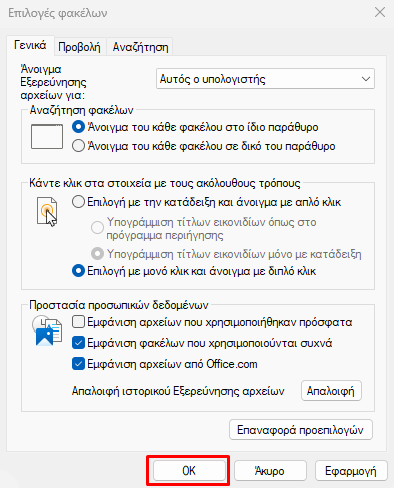Close the Επιλογές φακέλων dialog
This screenshot has height=488, width=394.
coord(380,13)
